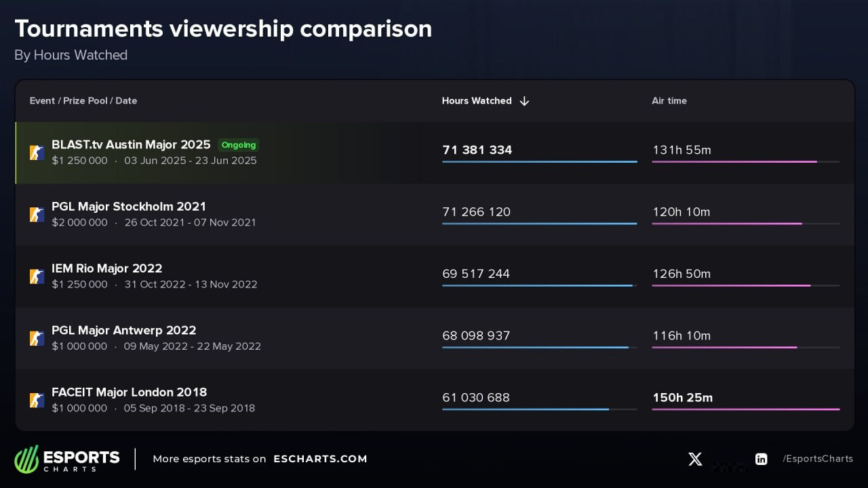
Task: Click the blue hours bar for FACEIT London
Action: pos(526,409)
